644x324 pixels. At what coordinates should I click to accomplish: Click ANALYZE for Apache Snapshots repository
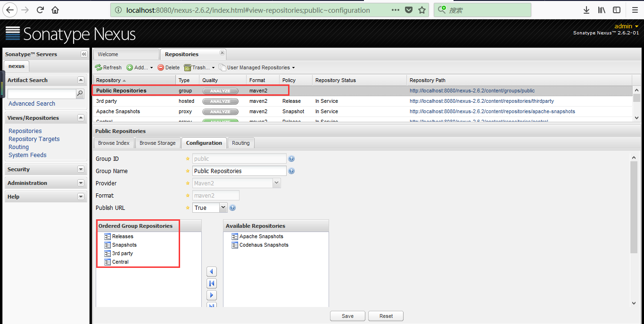point(220,112)
